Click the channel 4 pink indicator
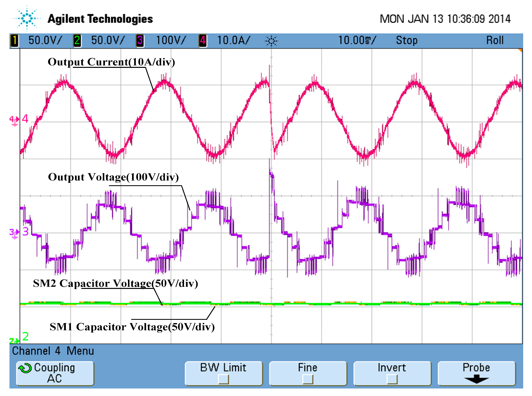This screenshot has height=396, width=532. [x=203, y=41]
